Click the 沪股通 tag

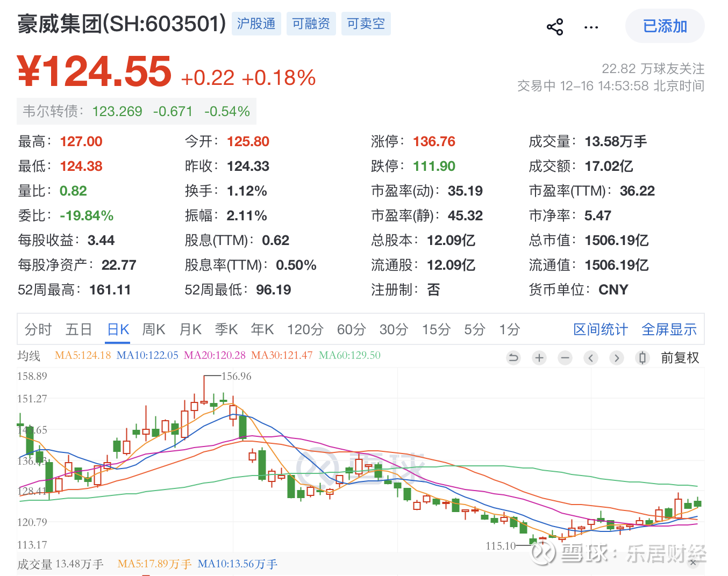tap(256, 24)
